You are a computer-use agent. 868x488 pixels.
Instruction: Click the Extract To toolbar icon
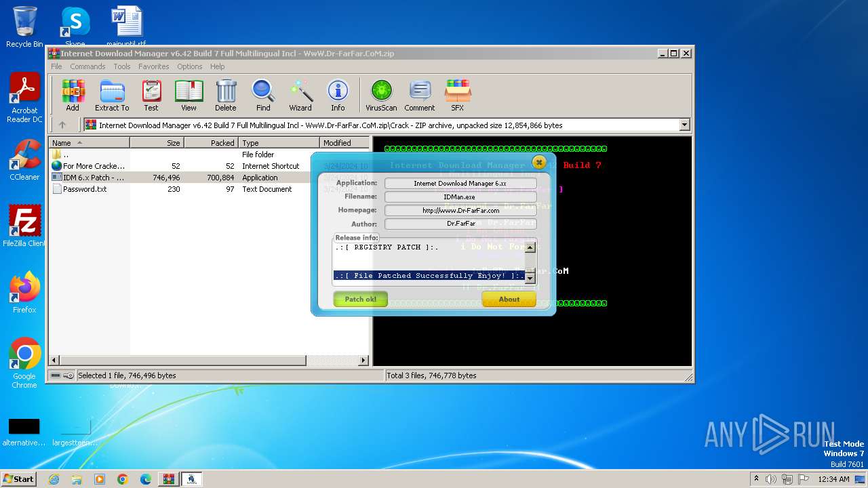pyautogui.click(x=112, y=95)
